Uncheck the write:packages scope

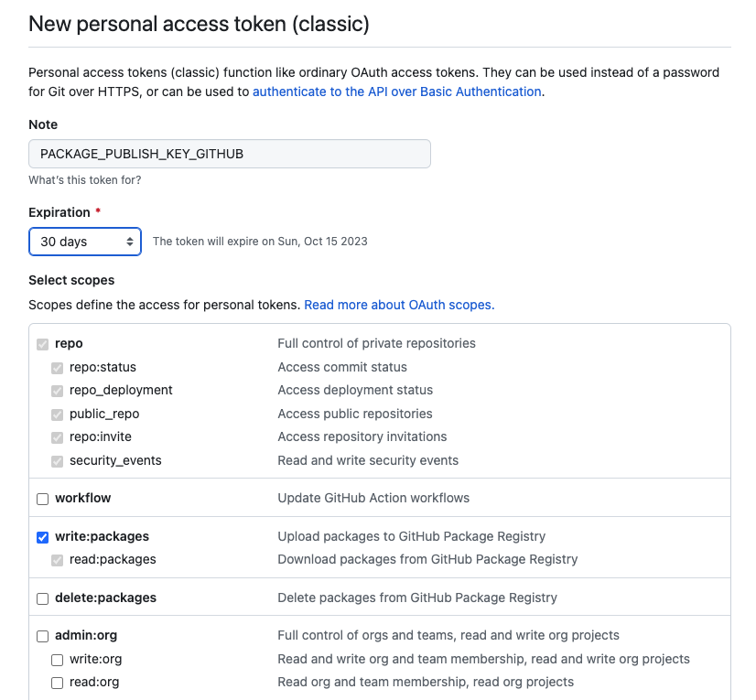pyautogui.click(x=42, y=537)
